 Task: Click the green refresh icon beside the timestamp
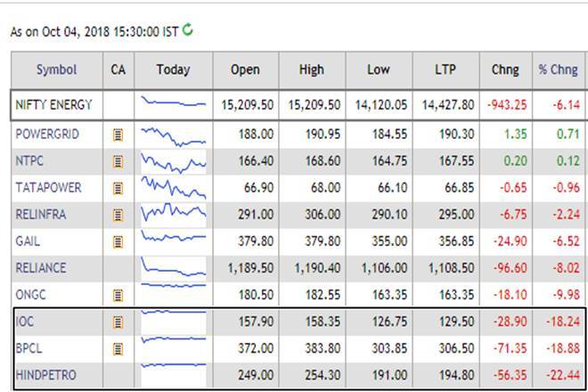pyautogui.click(x=187, y=29)
